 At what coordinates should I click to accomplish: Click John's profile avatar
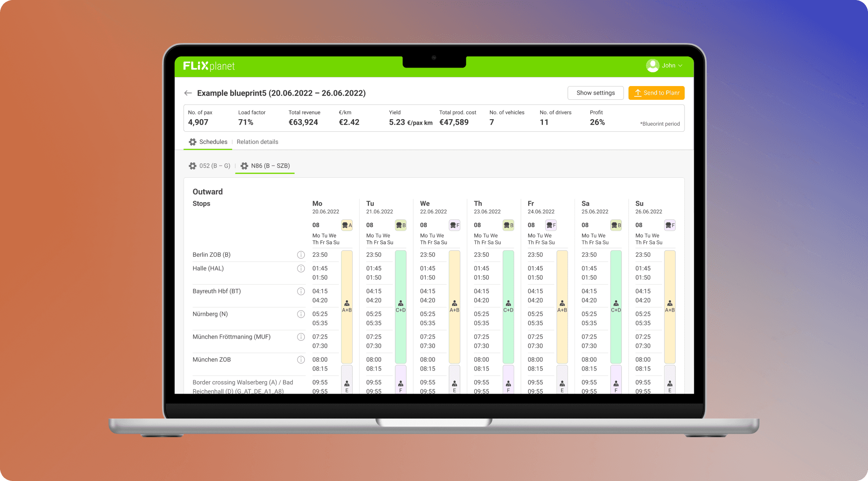[653, 65]
